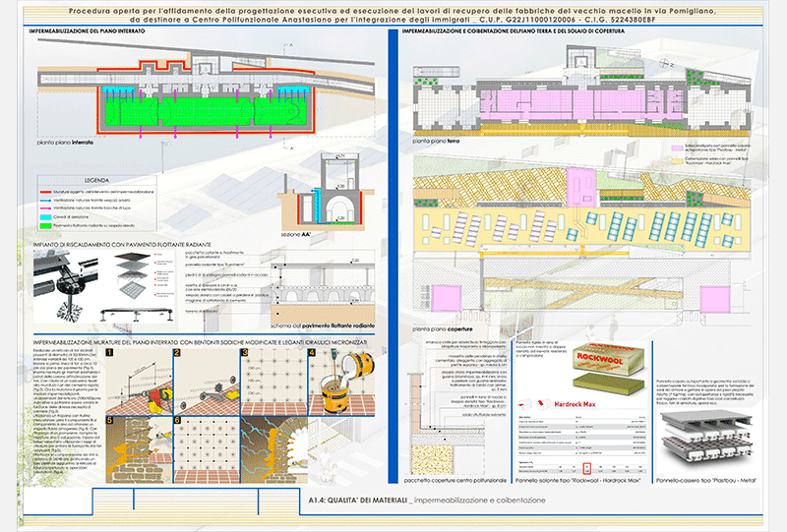The image size is (787, 532).
Task: Click 'Hardrock Max' red product name
Action: [x=575, y=404]
